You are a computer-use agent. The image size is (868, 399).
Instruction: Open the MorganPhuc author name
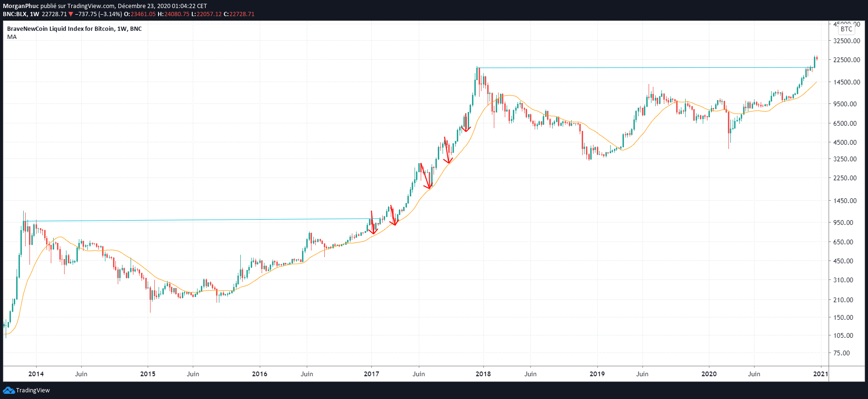point(21,6)
